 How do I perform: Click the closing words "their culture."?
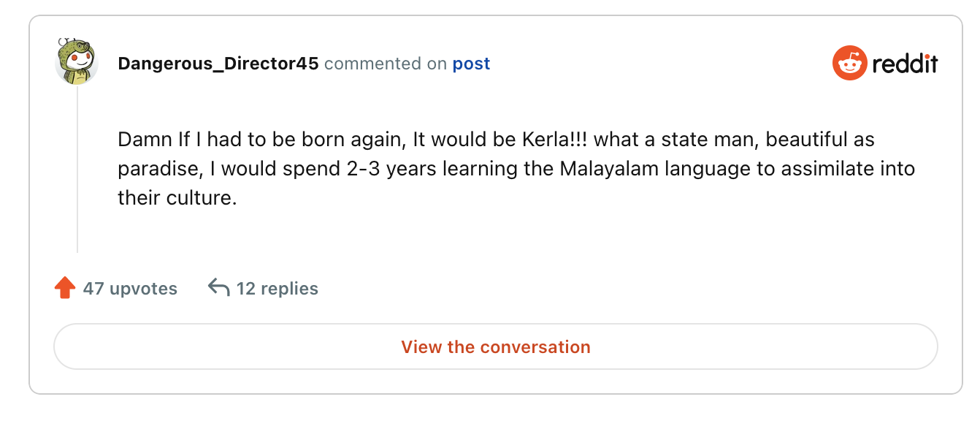(177, 197)
